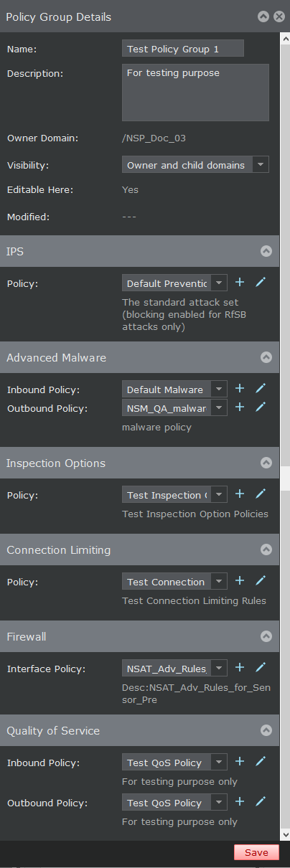This screenshot has width=290, height=868.
Task: Click the Save button
Action: 256,852
